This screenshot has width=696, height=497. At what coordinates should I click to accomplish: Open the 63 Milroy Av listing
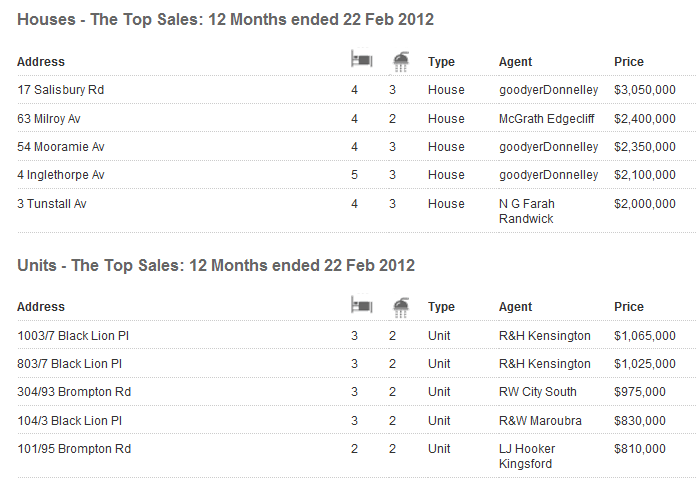pos(49,119)
